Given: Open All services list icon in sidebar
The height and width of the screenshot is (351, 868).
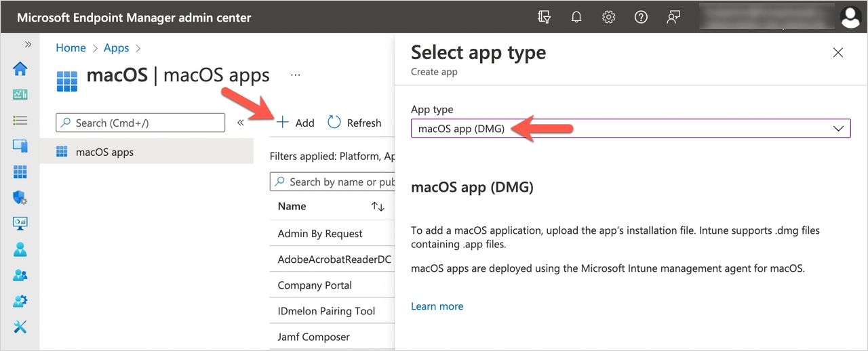Looking at the screenshot, I should (x=20, y=121).
